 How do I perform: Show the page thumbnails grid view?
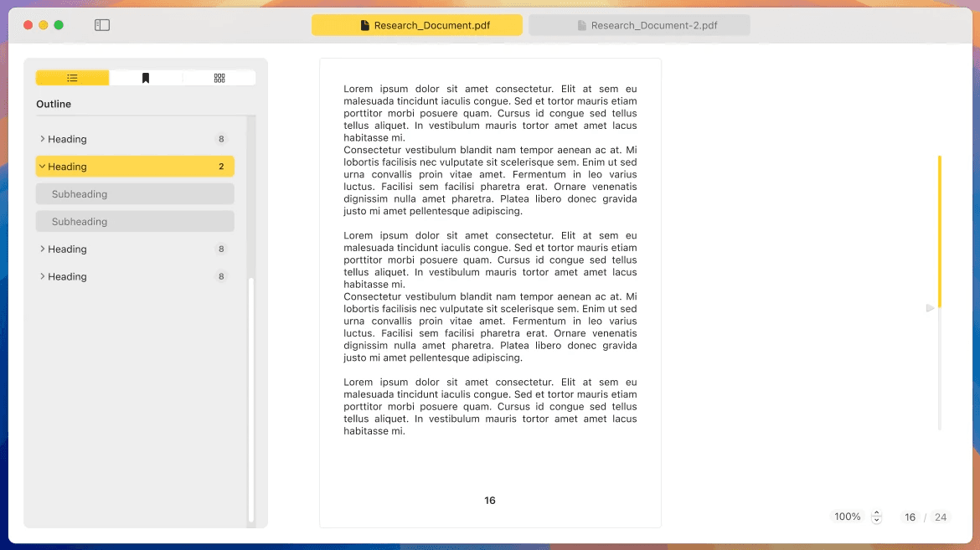point(219,78)
